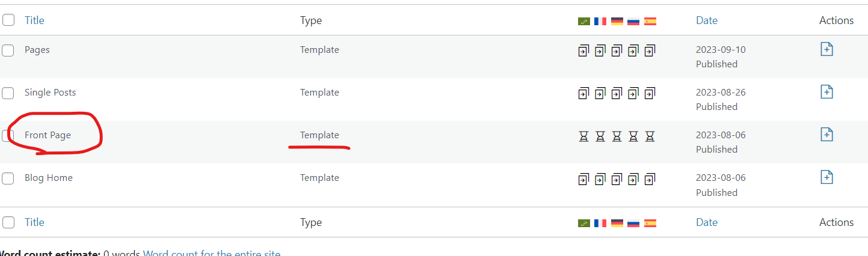The image size is (868, 256).
Task: Click the add-note icon for Blog Home row
Action: pyautogui.click(x=827, y=177)
